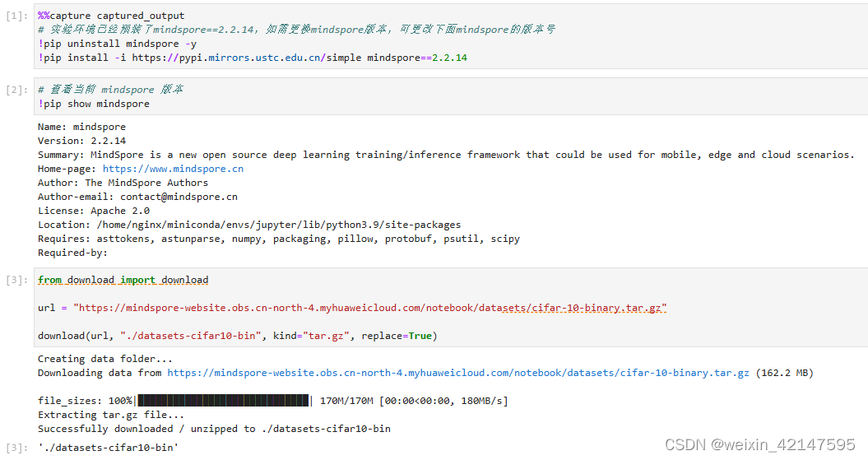Click the 'Summary: MindSpore is a new' line
868x460 pixels.
point(446,155)
